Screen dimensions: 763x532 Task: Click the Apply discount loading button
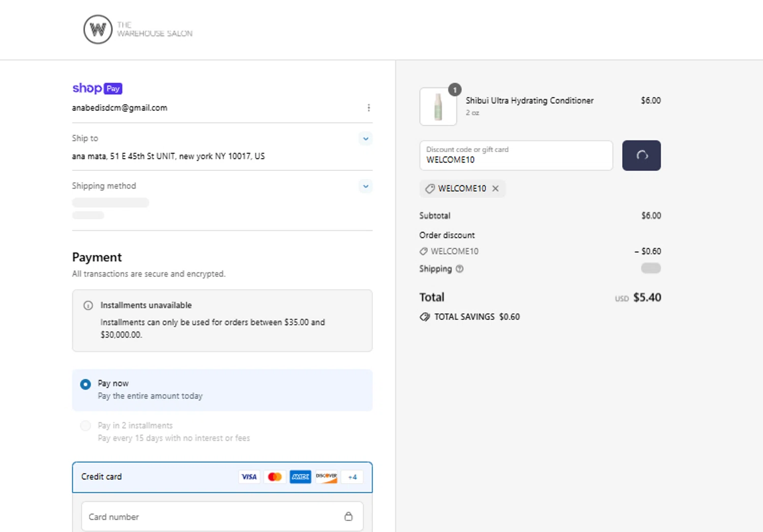[641, 155]
